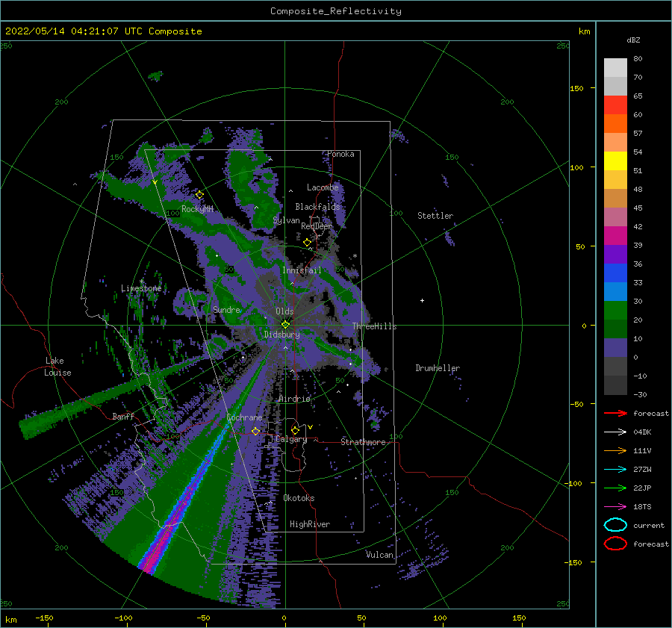672x628 pixels.
Task: Click the Cochrane label
Action: (x=244, y=417)
